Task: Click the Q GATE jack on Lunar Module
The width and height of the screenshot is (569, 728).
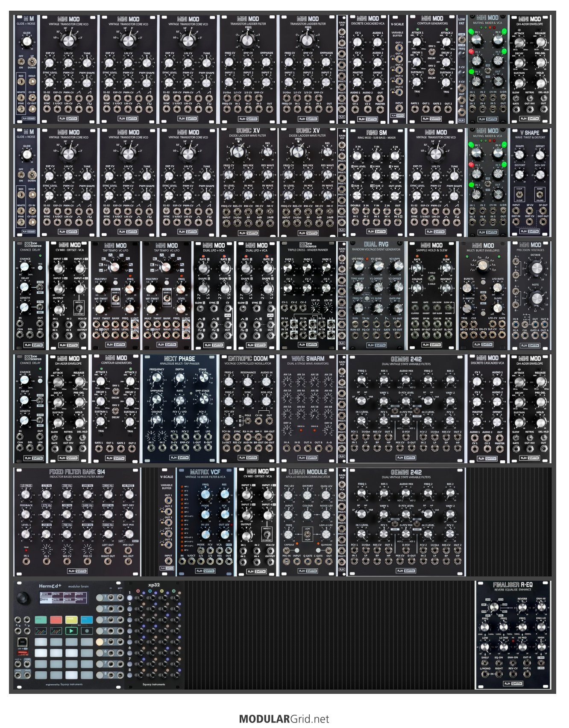Action: pos(308,561)
